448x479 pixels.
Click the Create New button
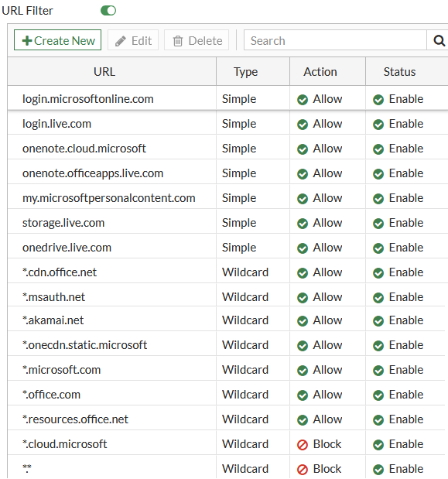click(x=57, y=40)
